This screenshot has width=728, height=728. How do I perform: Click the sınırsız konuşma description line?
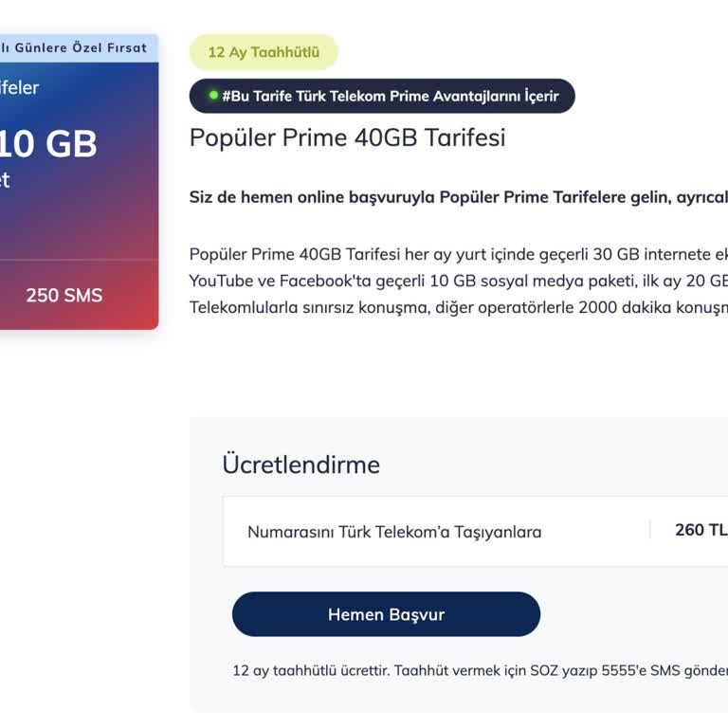click(x=458, y=307)
